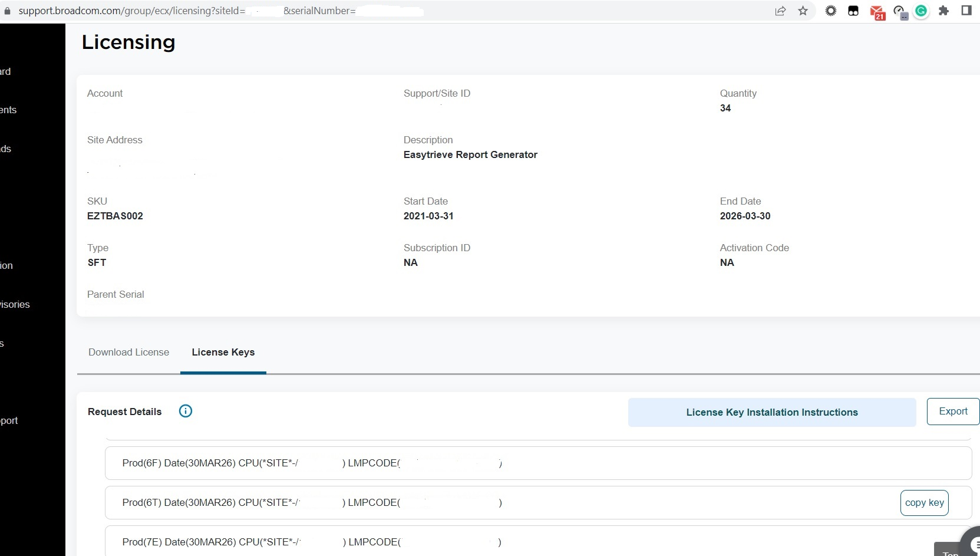Click the End Date 2026-03-30
Screen dimensions: 980x556
point(745,216)
